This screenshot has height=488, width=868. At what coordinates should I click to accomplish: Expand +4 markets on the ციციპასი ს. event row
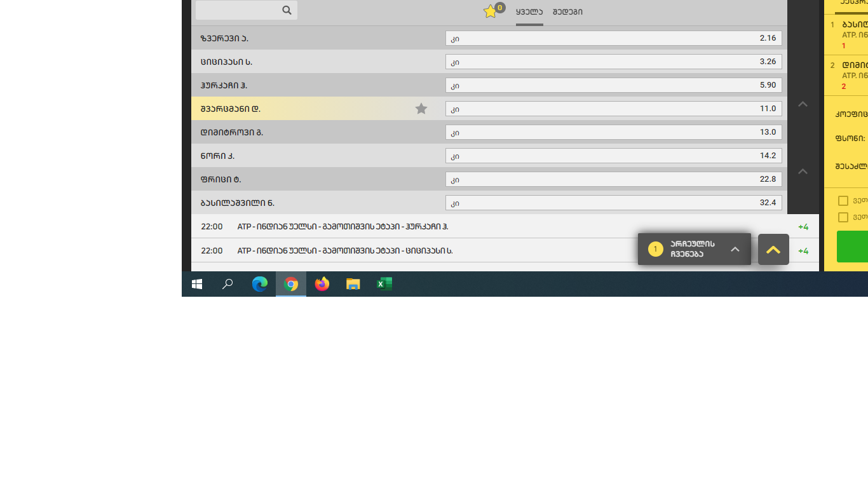tap(803, 251)
